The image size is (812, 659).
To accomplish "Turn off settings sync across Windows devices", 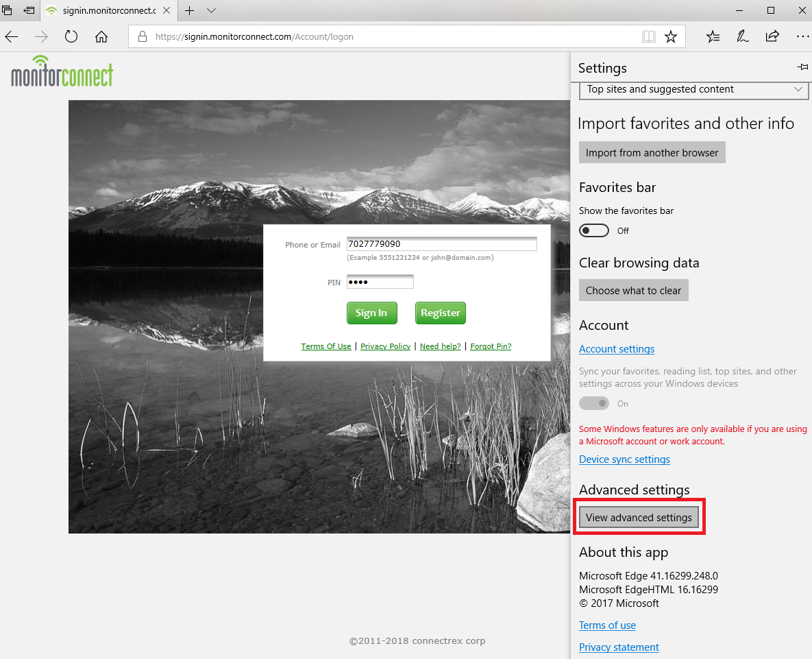I will pyautogui.click(x=593, y=403).
